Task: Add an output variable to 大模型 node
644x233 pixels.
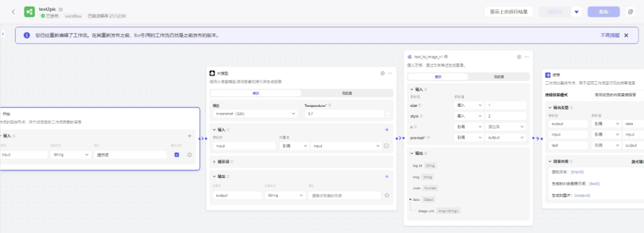Action: click(386, 177)
